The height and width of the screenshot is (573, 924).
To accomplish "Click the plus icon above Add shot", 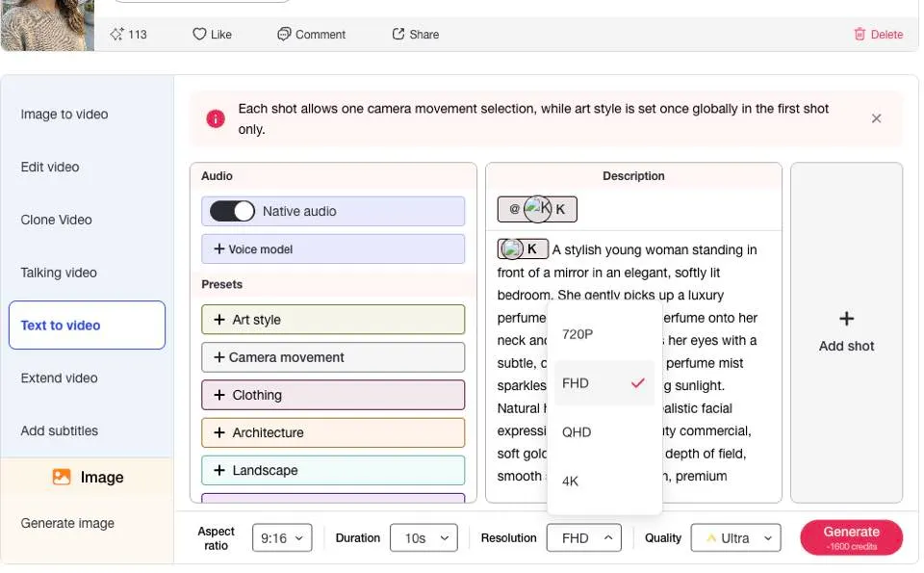I will point(847,319).
